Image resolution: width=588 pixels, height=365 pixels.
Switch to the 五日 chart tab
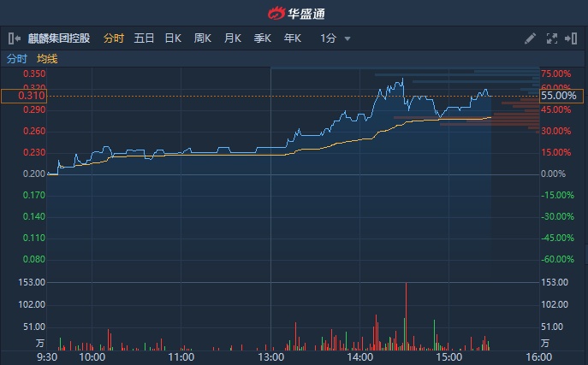(144, 38)
